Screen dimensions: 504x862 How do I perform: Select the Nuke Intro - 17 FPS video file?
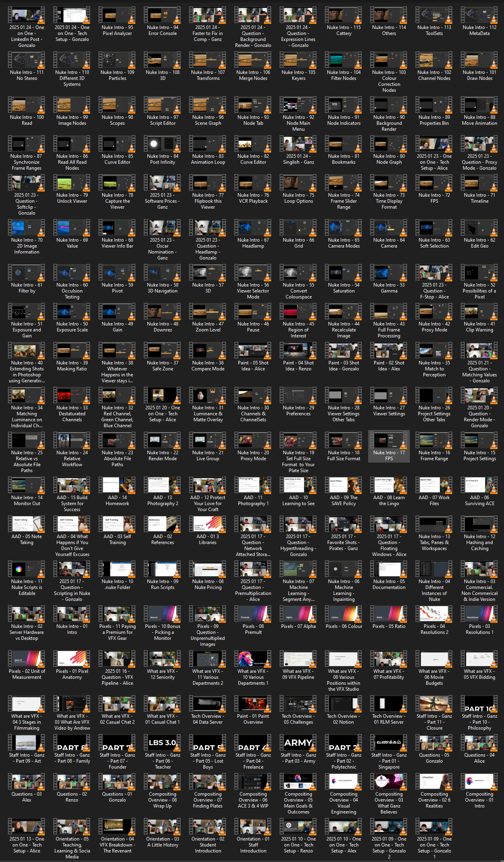(x=389, y=440)
